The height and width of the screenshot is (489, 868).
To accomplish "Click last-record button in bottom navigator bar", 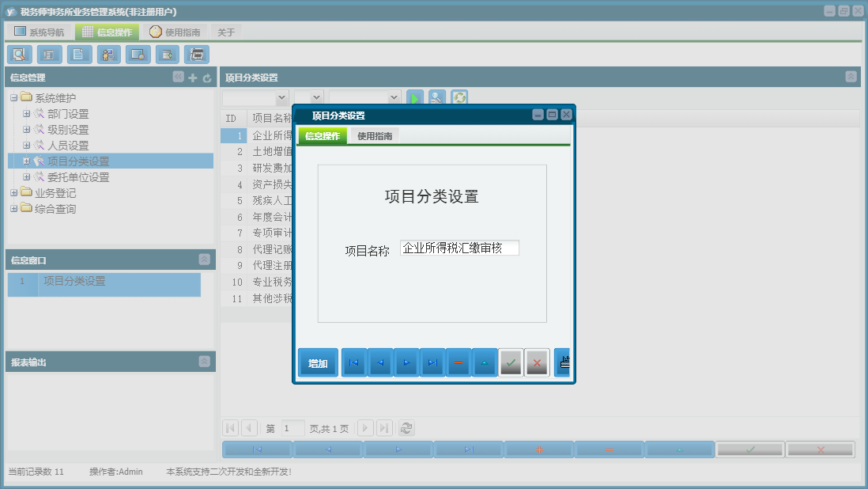I will (x=468, y=449).
